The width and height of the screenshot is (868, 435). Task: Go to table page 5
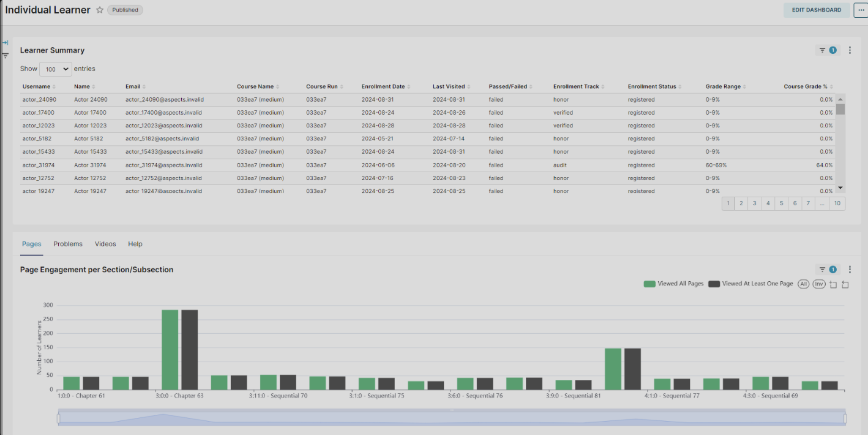(x=782, y=203)
